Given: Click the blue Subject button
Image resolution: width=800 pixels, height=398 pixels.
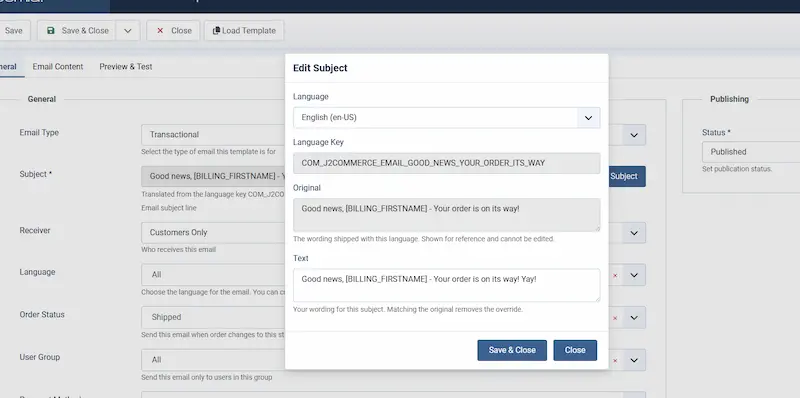Looking at the screenshot, I should (x=627, y=176).
